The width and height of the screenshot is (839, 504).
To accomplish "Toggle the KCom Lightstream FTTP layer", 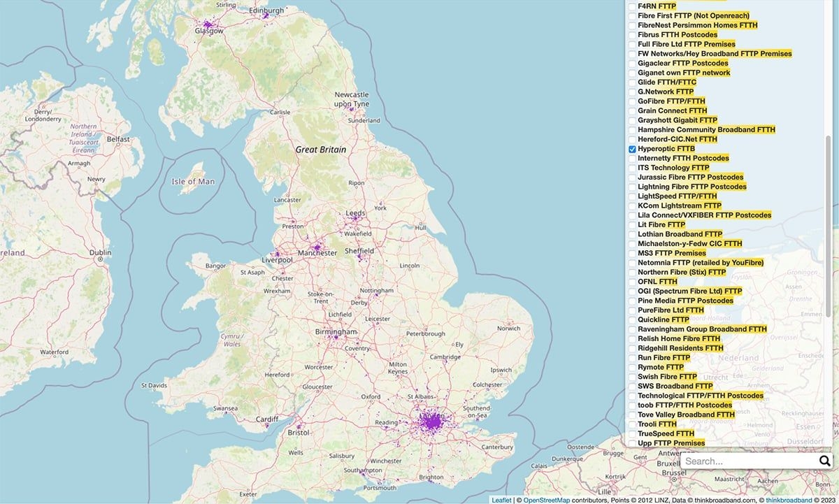I will point(632,206).
